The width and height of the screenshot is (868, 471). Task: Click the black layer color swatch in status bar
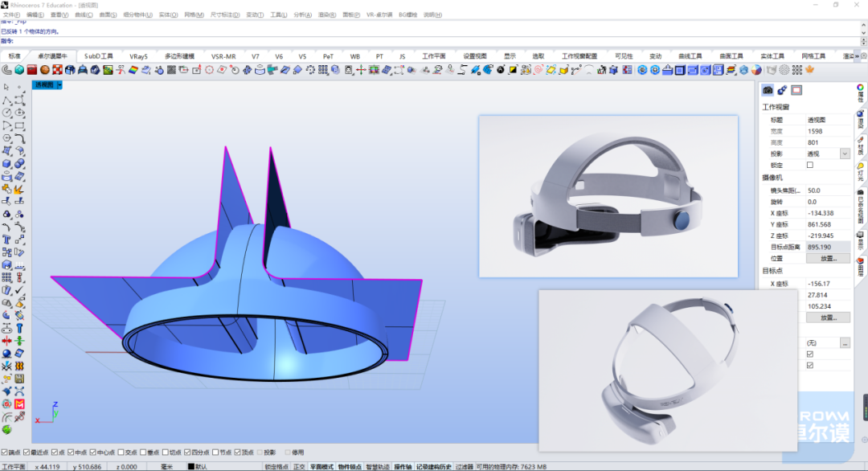pyautogui.click(x=191, y=466)
